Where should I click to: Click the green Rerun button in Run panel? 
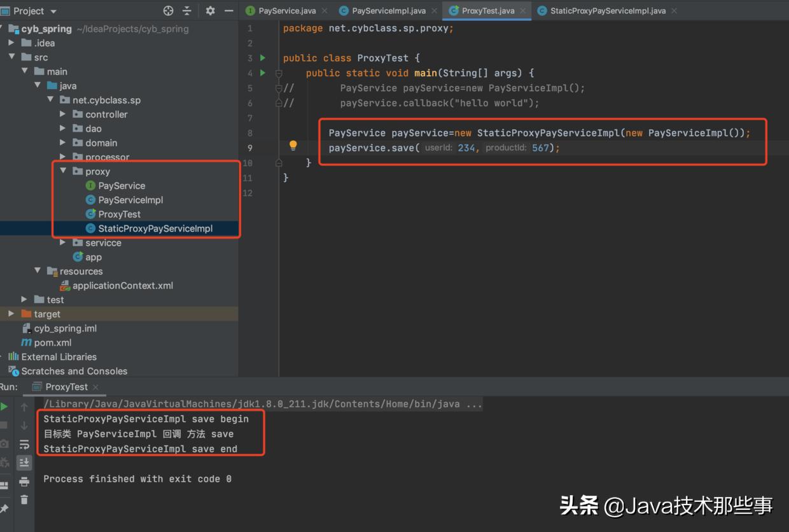[x=4, y=407]
